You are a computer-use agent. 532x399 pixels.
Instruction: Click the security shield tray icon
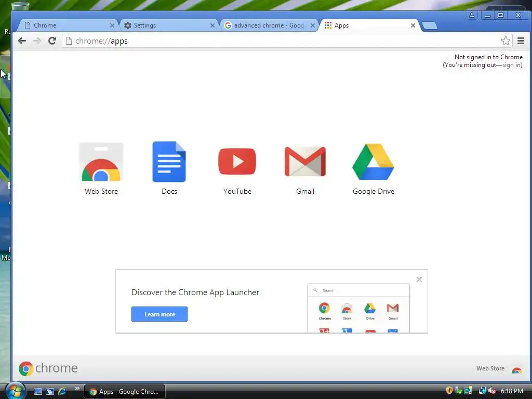[449, 391]
